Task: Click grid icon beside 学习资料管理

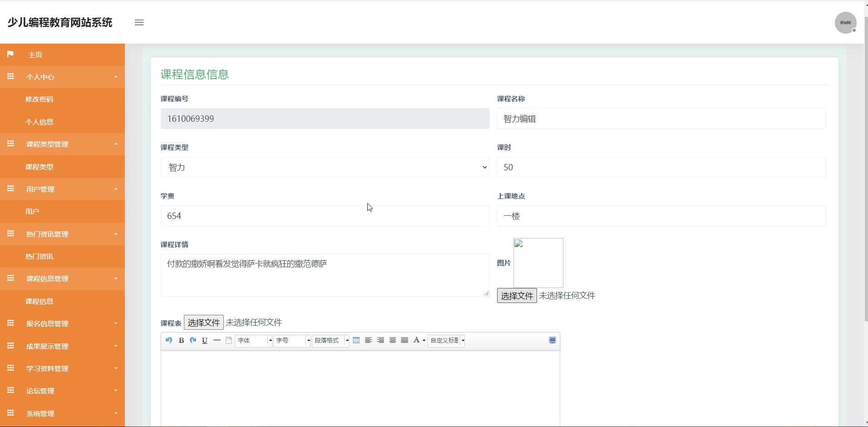Action: pyautogui.click(x=10, y=368)
